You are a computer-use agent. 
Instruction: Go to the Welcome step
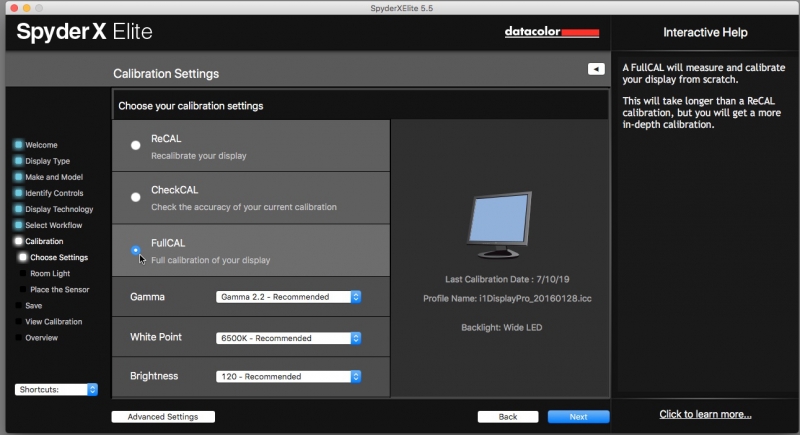pyautogui.click(x=41, y=145)
